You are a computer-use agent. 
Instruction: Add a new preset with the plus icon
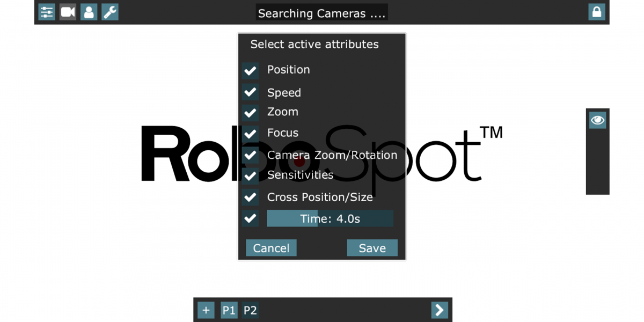(206, 310)
